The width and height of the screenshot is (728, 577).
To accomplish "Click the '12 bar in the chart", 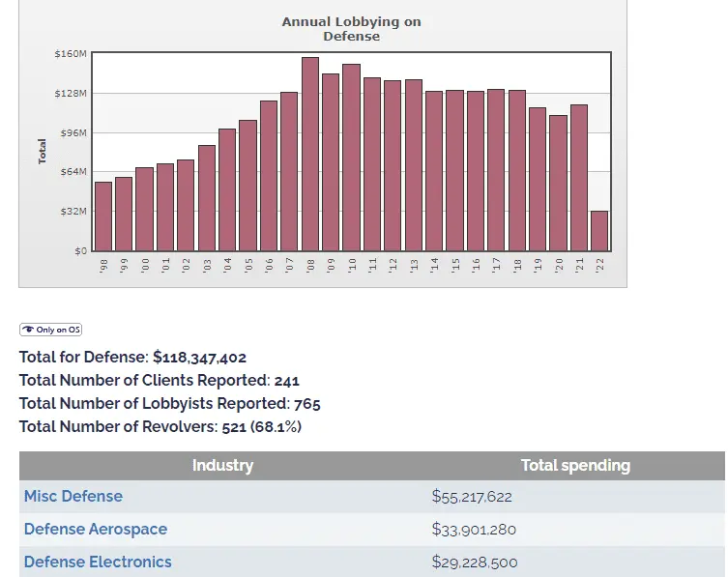I will pos(393,165).
